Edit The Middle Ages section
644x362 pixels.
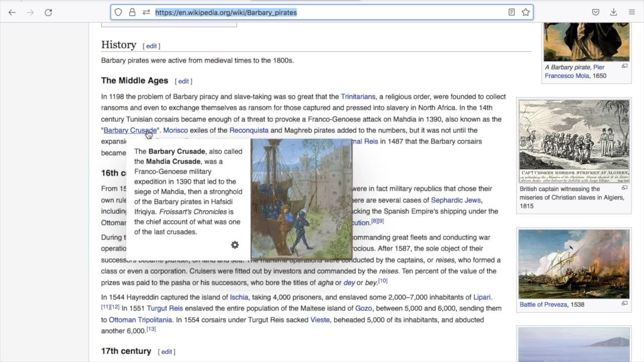click(x=184, y=81)
